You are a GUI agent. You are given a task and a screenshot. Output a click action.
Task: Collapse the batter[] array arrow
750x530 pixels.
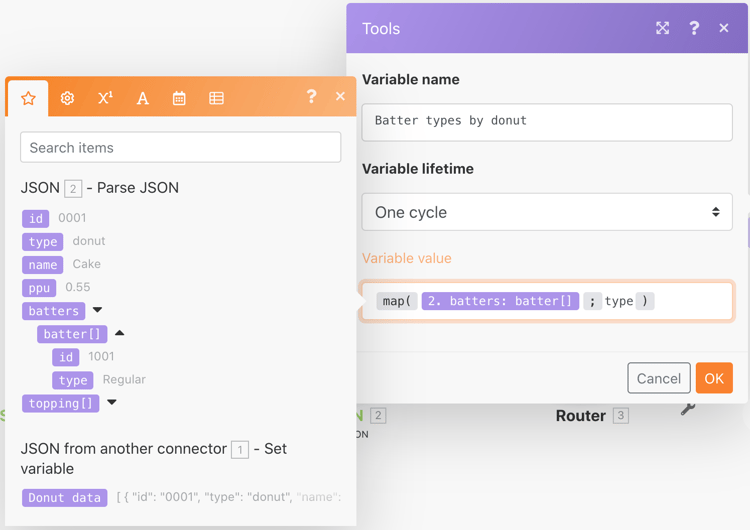tap(120, 333)
